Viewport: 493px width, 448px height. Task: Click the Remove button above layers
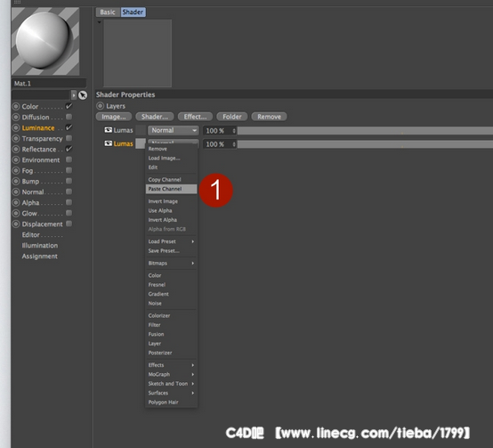pos(269,117)
